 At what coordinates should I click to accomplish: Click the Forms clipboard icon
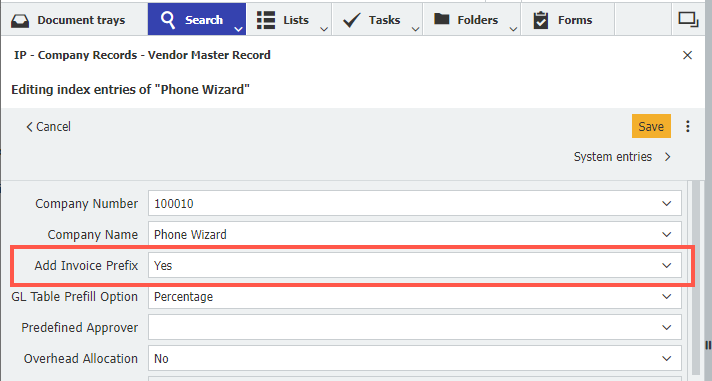pos(540,20)
